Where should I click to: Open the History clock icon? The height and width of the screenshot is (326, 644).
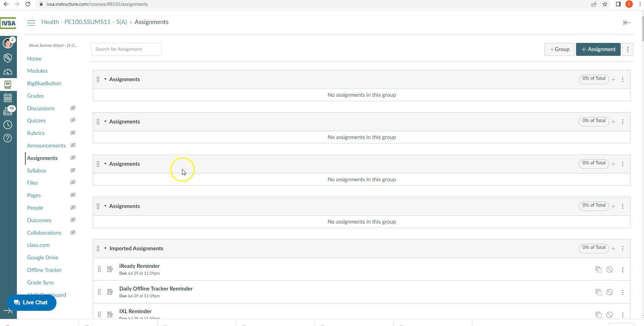click(x=8, y=125)
